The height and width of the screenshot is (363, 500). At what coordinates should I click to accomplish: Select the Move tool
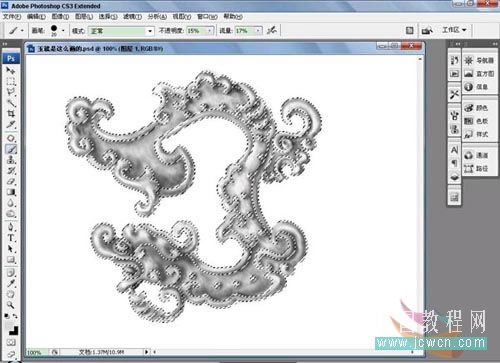11,71
